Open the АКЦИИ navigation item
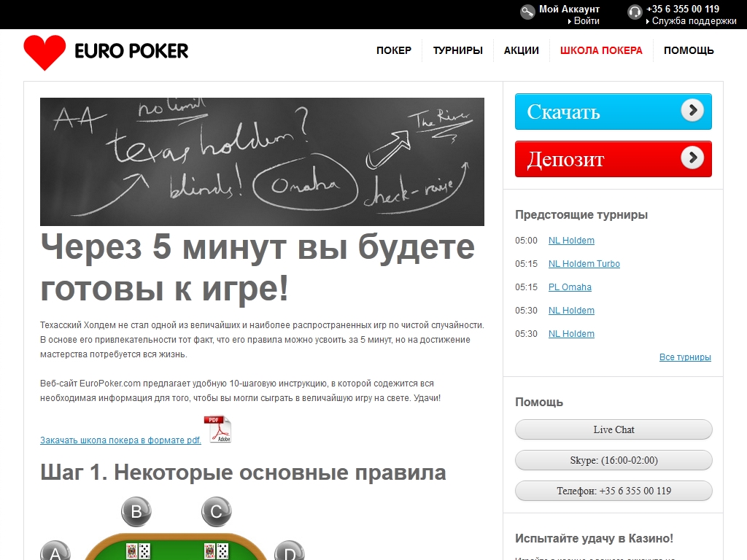 coord(522,50)
